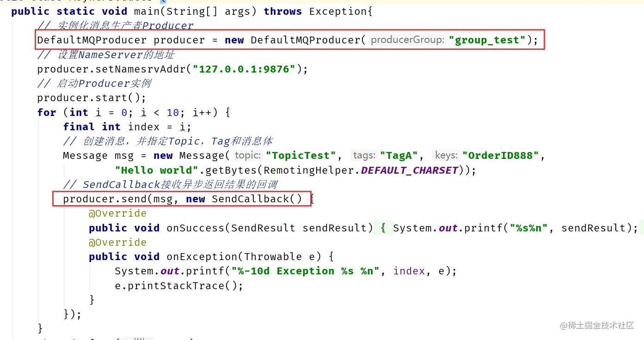
Task: Click the loop limit number 10
Action: (x=172, y=112)
